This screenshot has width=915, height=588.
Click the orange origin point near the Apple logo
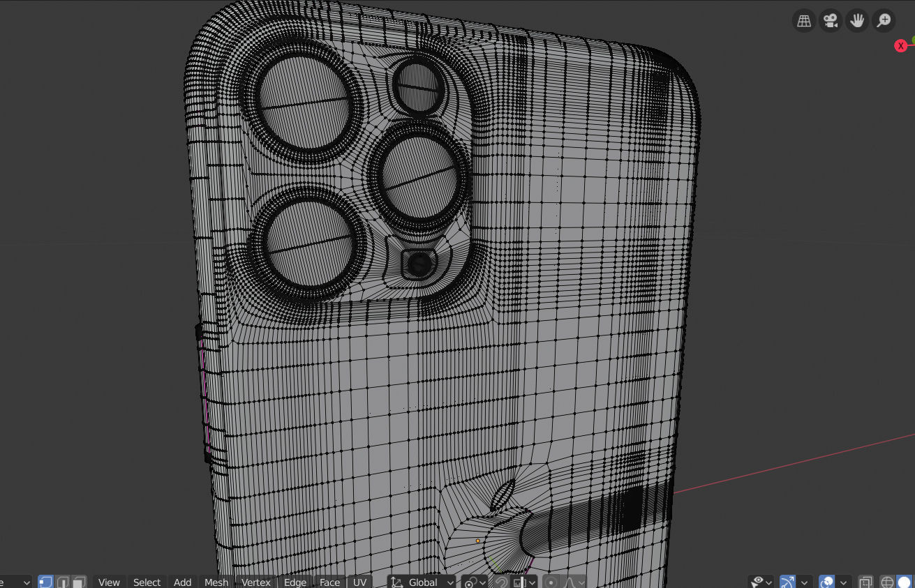478,541
